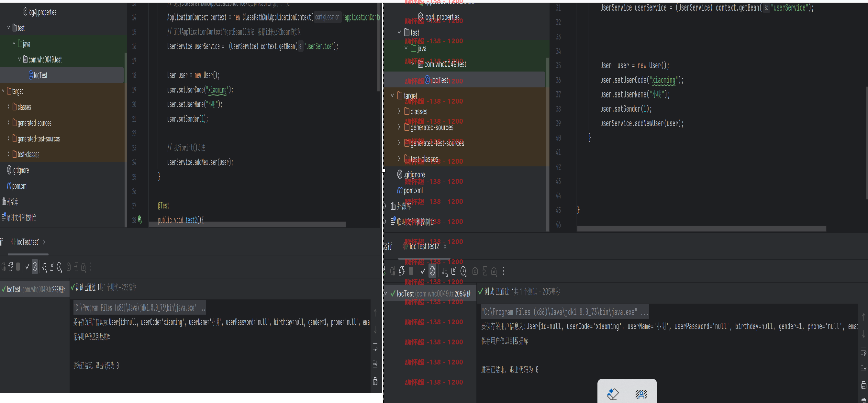
Task: Click soft-wrap icon in right console
Action: tap(863, 352)
